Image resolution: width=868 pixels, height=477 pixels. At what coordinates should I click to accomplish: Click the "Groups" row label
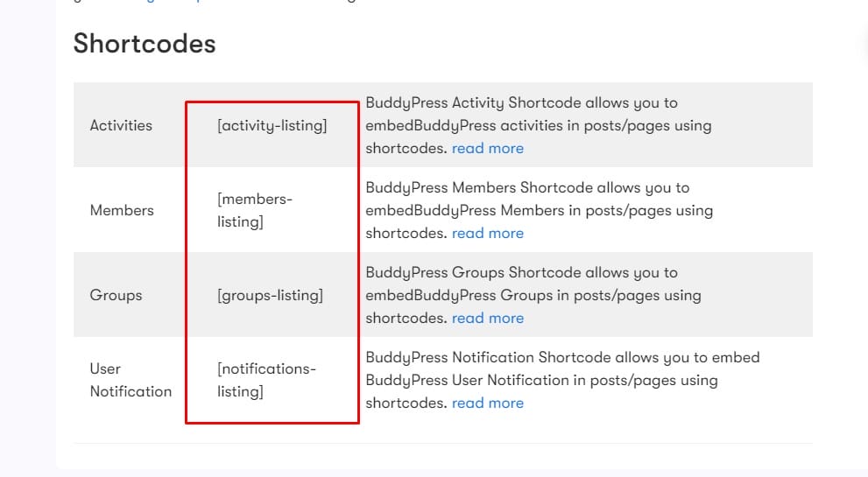point(116,295)
